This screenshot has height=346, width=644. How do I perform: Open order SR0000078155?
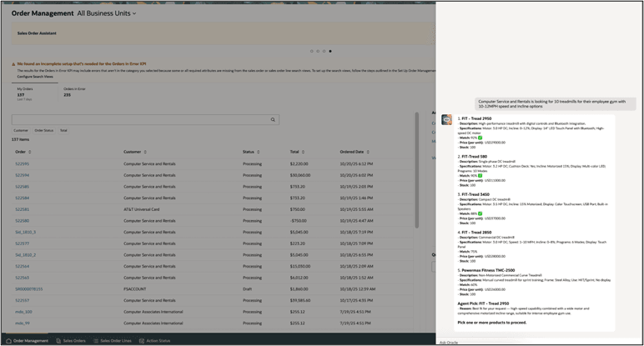click(28, 289)
